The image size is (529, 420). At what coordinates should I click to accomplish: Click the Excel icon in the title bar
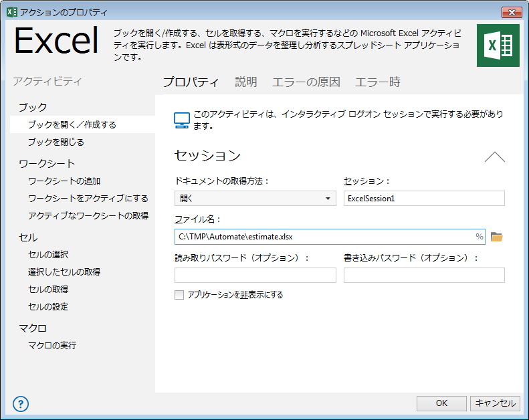(12, 12)
